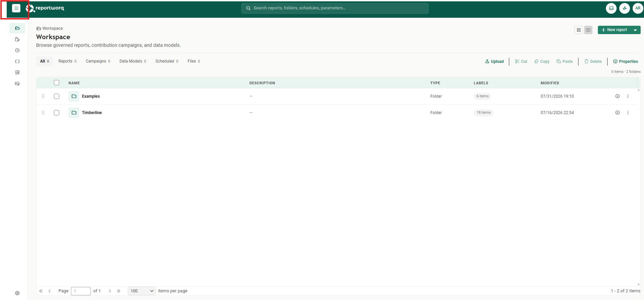The height and width of the screenshot is (300, 644).
Task: Check the Timberline row checkbox
Action: point(57,113)
